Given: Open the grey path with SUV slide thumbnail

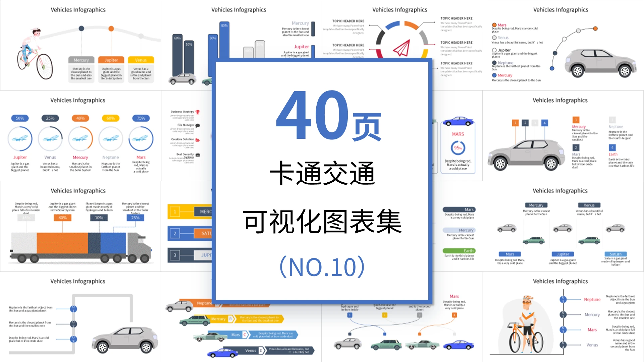Looking at the screenshot, I should [x=80, y=317].
